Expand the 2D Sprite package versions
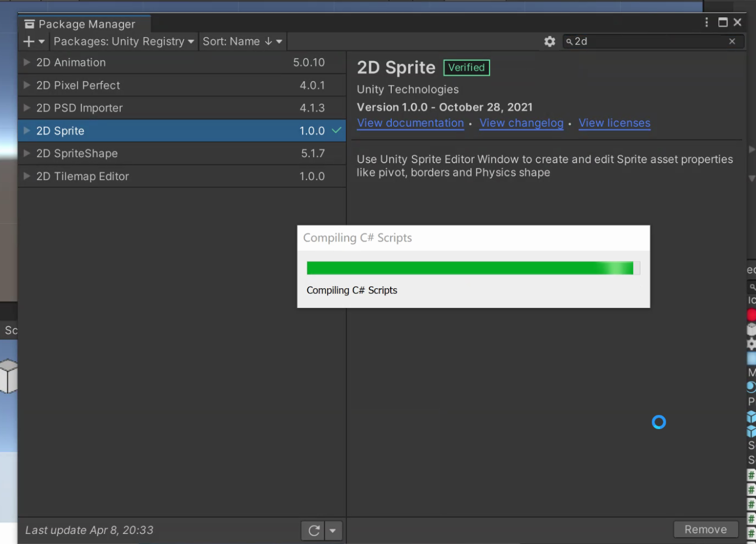Image resolution: width=756 pixels, height=544 pixels. (26, 131)
